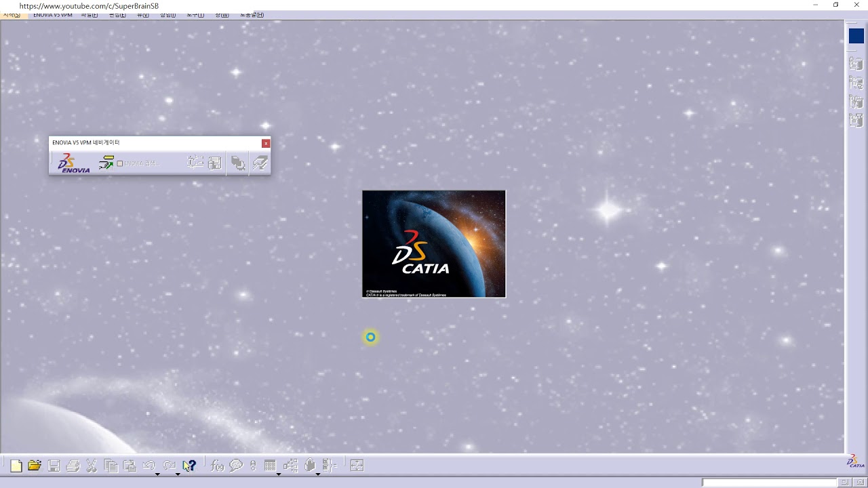The image size is (868, 488).
Task: Click the first icon below workbench square
Action: pos(856,64)
